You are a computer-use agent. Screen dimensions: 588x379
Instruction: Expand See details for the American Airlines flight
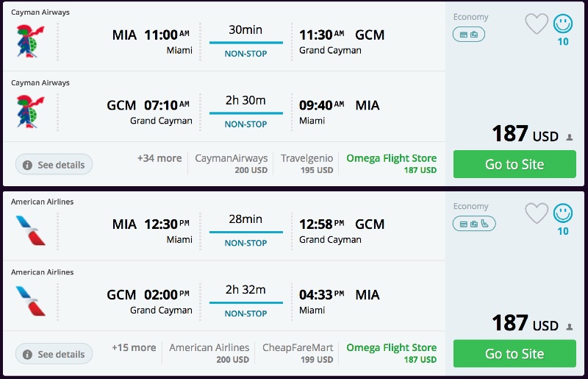pyautogui.click(x=54, y=354)
